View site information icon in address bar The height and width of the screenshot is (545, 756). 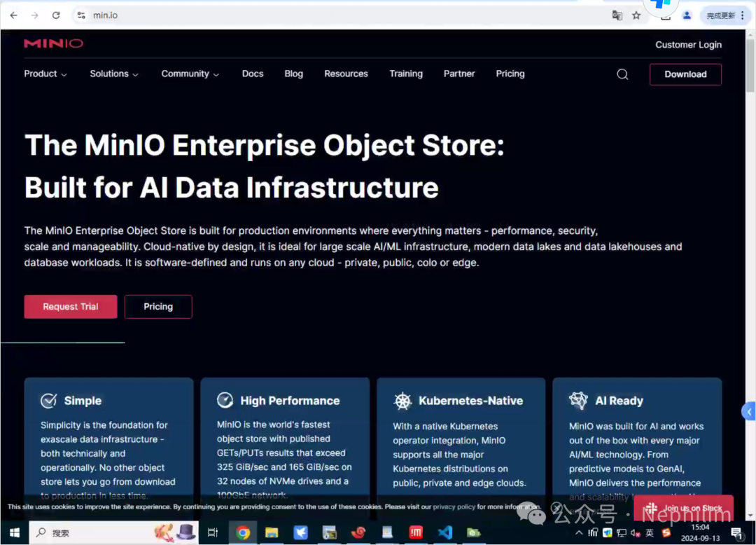pyautogui.click(x=81, y=15)
